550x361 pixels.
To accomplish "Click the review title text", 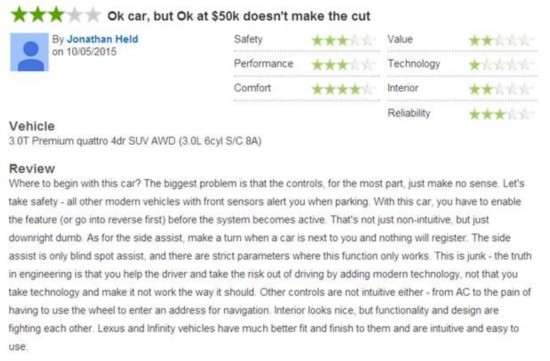I will tap(239, 16).
